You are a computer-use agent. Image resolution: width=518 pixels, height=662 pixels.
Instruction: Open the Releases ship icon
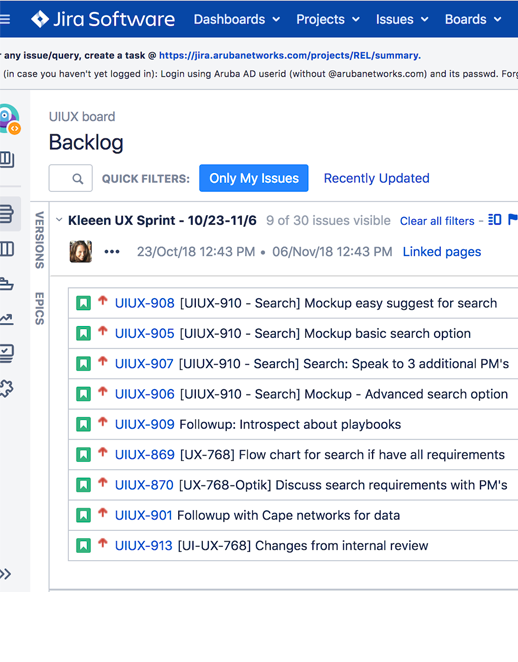7,284
